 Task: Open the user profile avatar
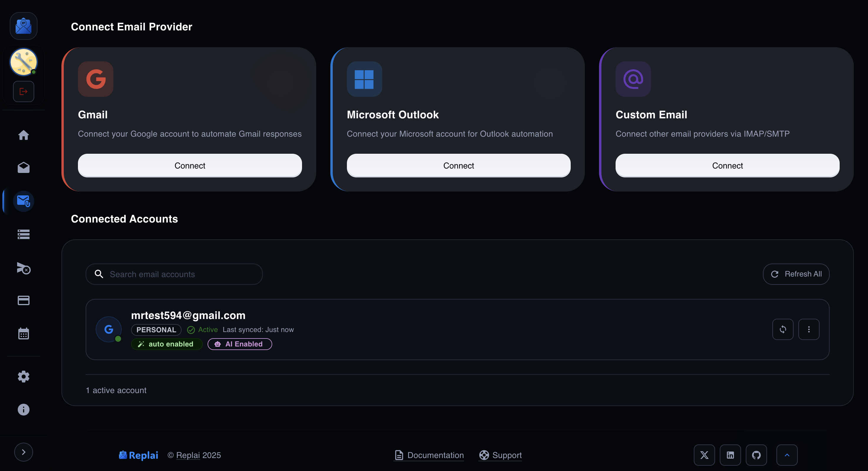point(23,62)
